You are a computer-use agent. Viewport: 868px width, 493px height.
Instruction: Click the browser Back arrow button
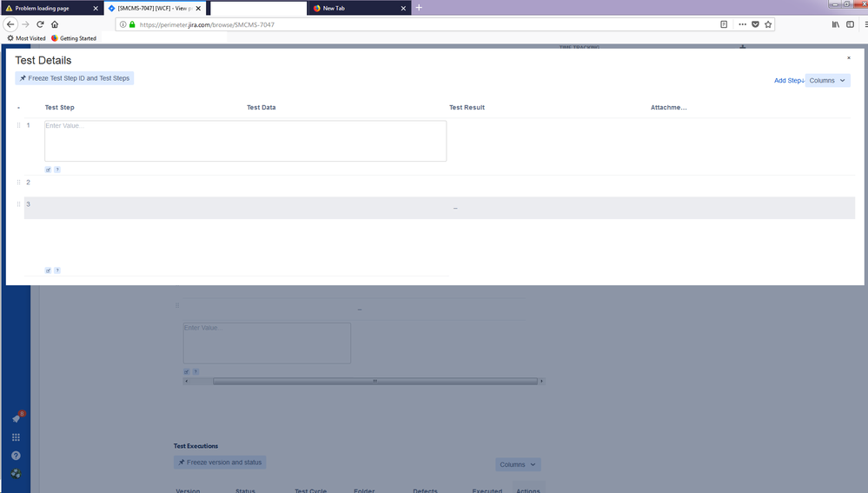[x=10, y=24]
